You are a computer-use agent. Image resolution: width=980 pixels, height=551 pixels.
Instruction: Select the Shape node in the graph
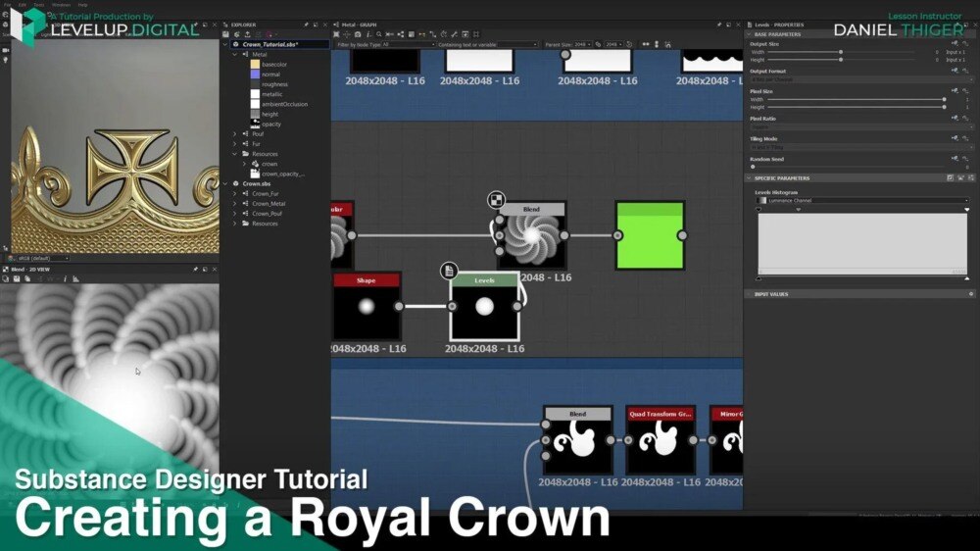tap(367, 307)
